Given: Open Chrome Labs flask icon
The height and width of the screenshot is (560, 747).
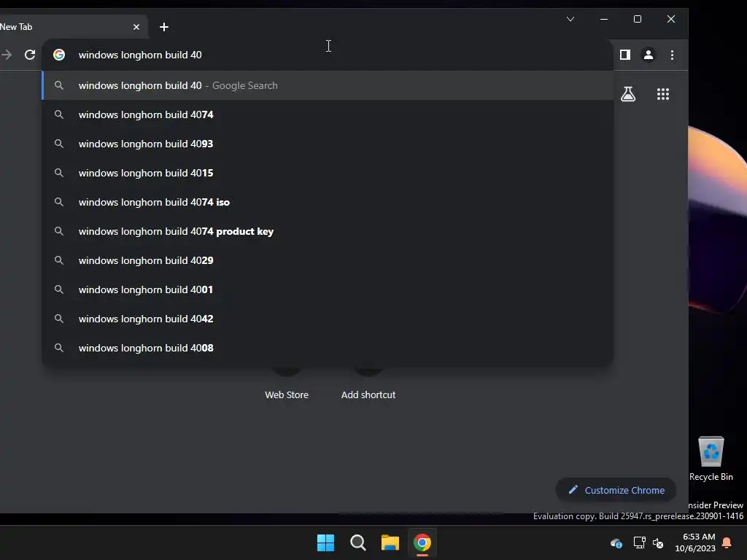Looking at the screenshot, I should (628, 94).
